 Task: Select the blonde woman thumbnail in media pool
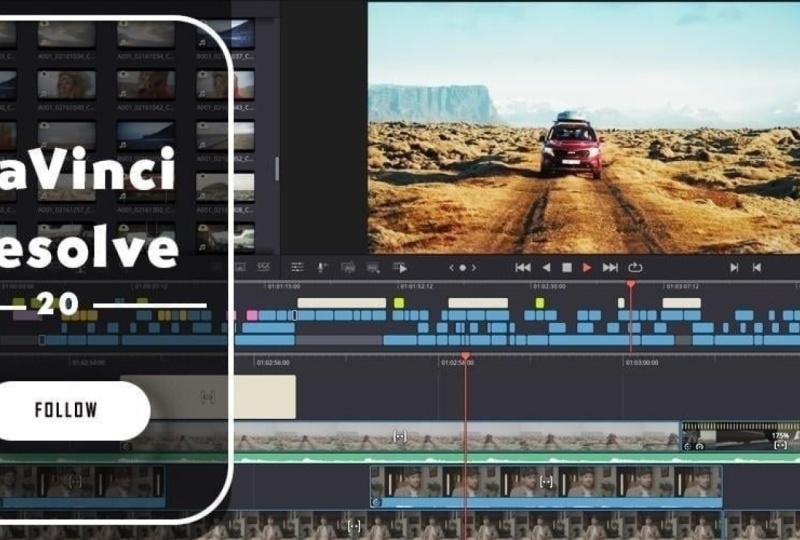pyautogui.click(x=66, y=85)
